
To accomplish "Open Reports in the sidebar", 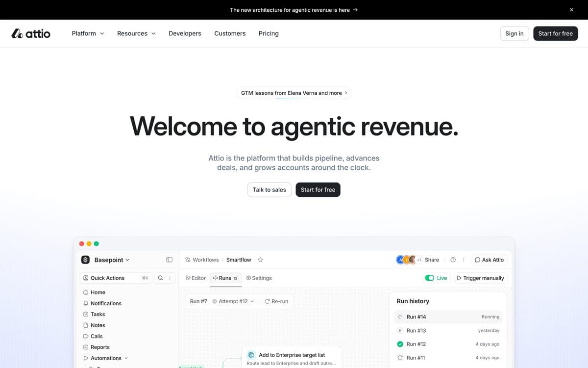I will [97, 347].
